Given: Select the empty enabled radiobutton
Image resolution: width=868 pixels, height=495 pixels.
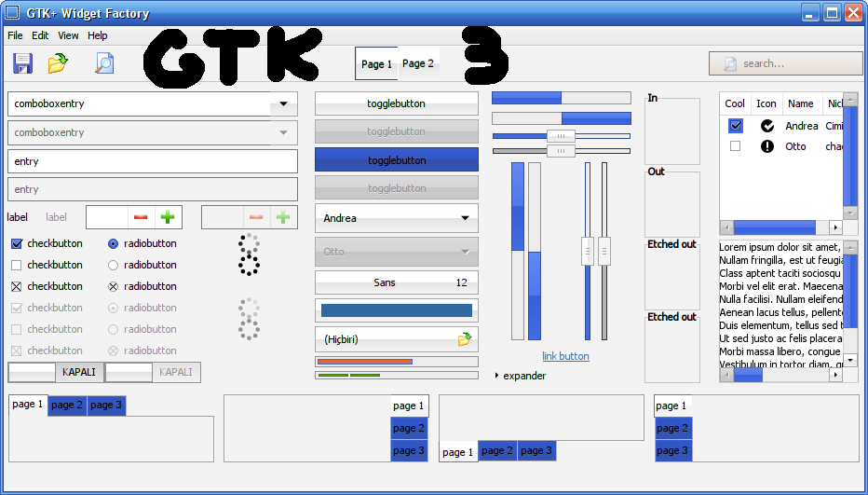Looking at the screenshot, I should (113, 265).
